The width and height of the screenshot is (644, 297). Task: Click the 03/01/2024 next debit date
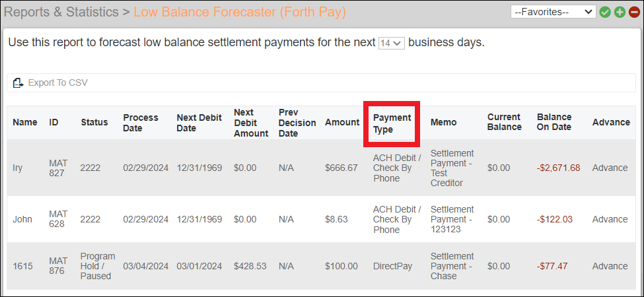click(199, 266)
